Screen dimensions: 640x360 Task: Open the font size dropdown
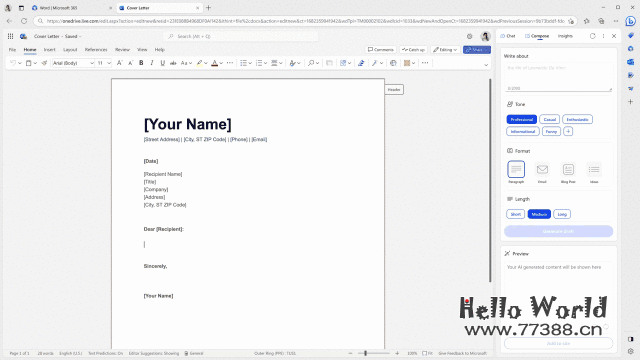pyautogui.click(x=109, y=63)
